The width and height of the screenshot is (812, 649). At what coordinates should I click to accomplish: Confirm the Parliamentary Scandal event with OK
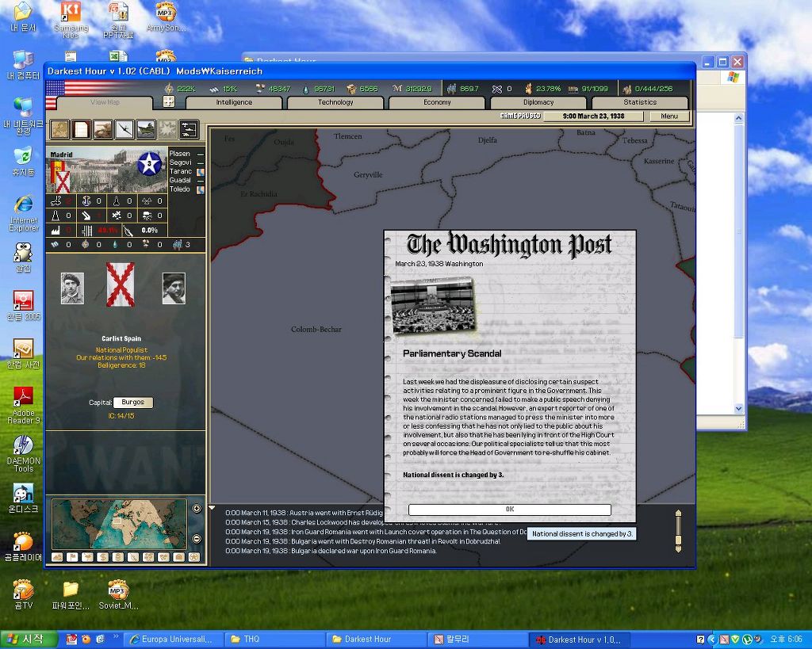510,510
